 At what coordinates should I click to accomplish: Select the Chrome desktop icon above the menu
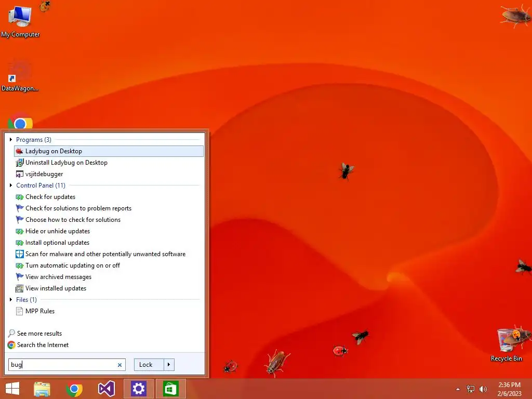pyautogui.click(x=20, y=122)
